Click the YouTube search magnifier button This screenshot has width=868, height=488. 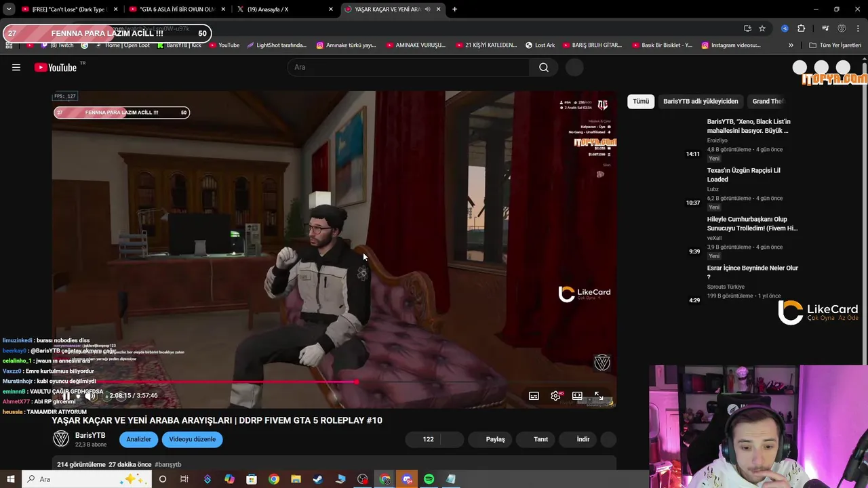click(544, 67)
